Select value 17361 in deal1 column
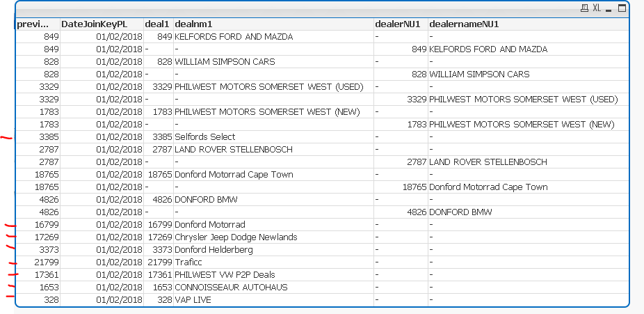Screen dimensions: 644x314 pos(160,274)
